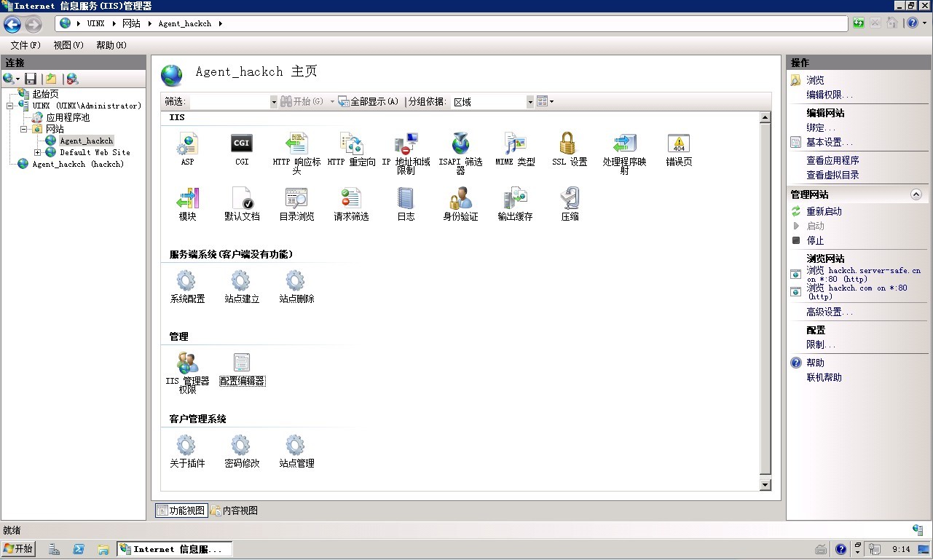This screenshot has height=560, width=933.
Task: Switch to 功能视图 tab
Action: (181, 510)
